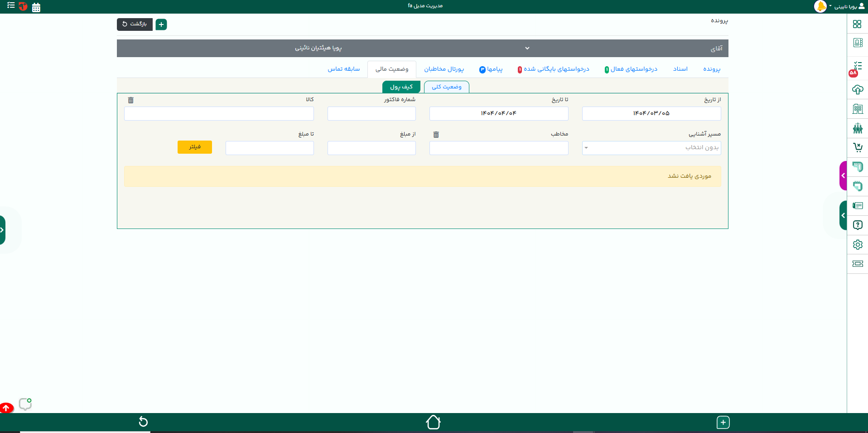The width and height of the screenshot is (868, 433).
Task: Open the cloud upload sidebar icon
Action: coord(857,90)
